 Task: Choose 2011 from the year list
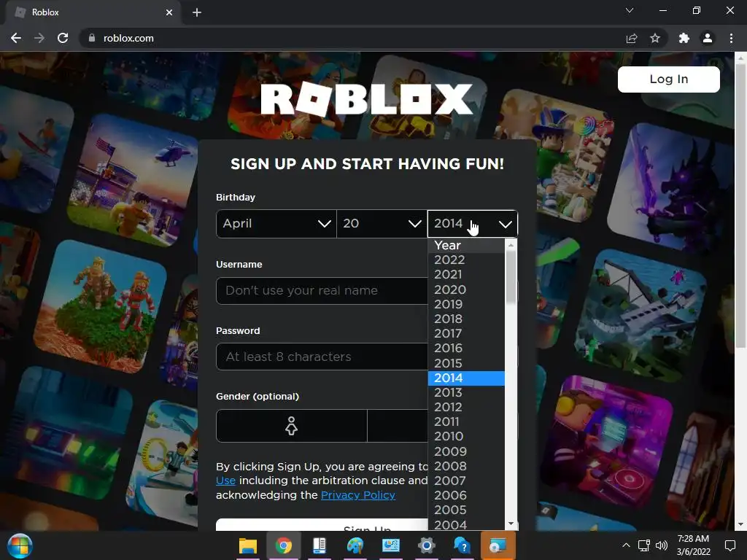tap(466, 422)
